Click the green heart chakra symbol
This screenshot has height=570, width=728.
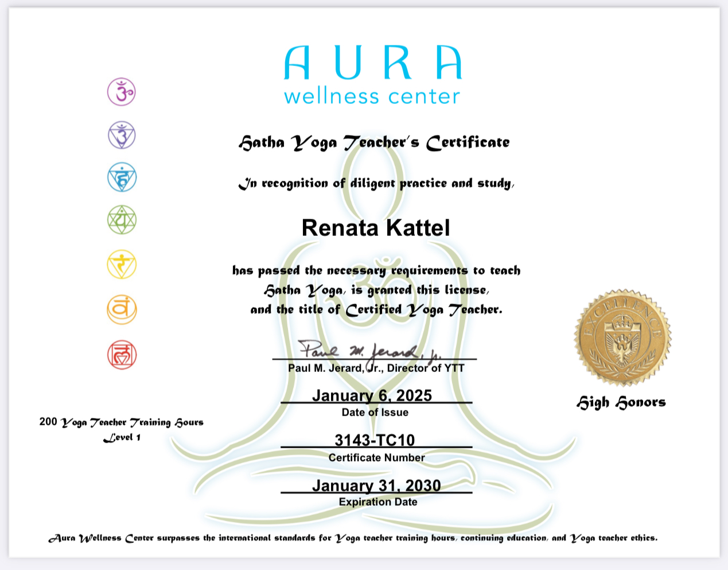point(122,220)
